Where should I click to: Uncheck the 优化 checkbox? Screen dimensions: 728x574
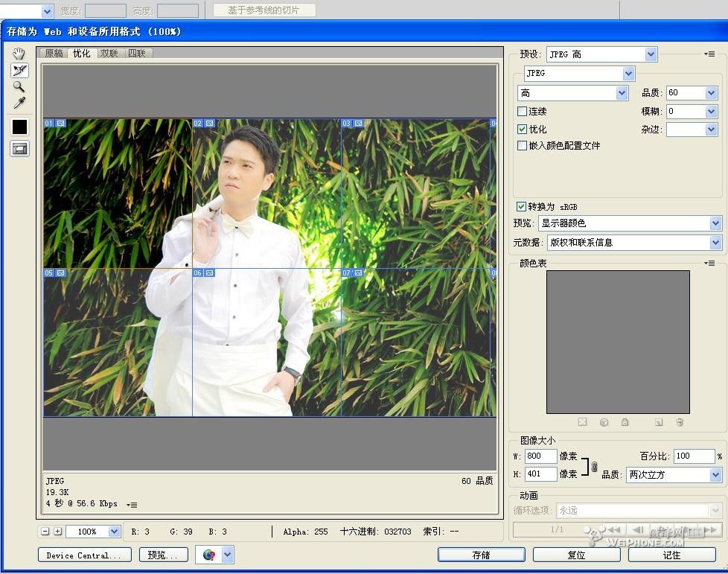click(523, 129)
